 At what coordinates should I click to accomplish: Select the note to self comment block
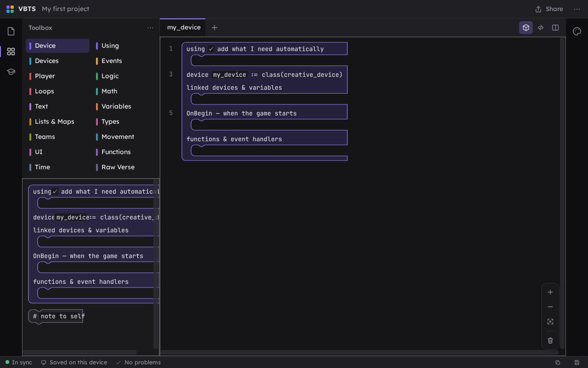click(x=56, y=316)
